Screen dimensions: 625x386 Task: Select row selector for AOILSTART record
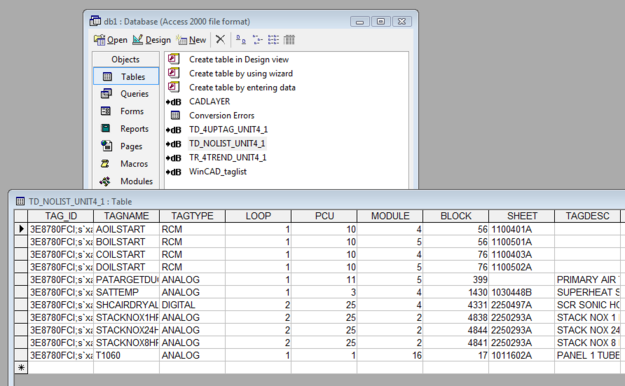21,229
